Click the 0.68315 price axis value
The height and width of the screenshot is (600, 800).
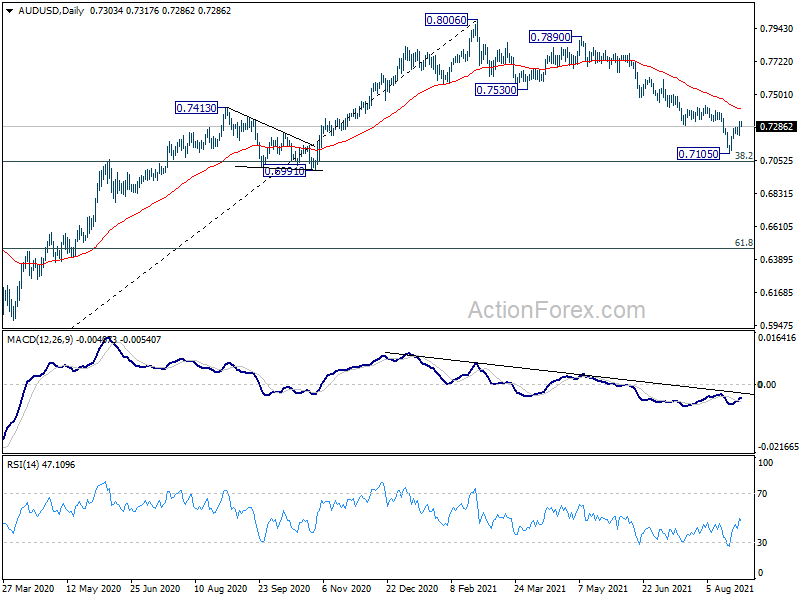777,194
